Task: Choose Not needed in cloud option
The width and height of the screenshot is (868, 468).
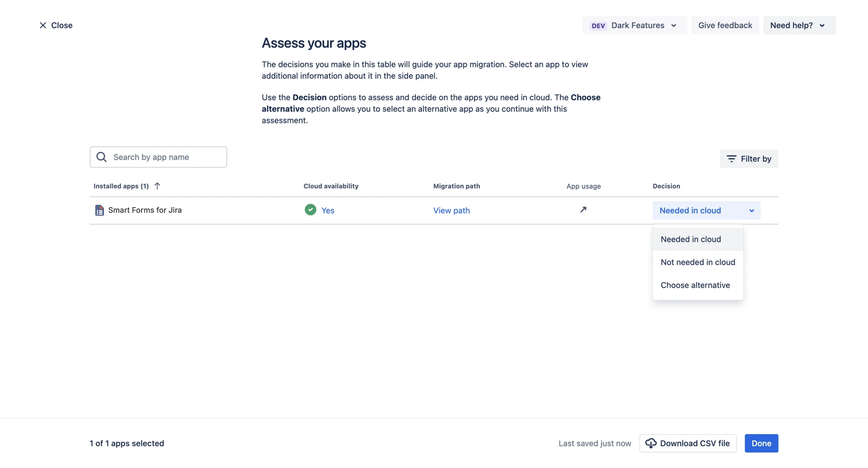Action: pyautogui.click(x=698, y=262)
